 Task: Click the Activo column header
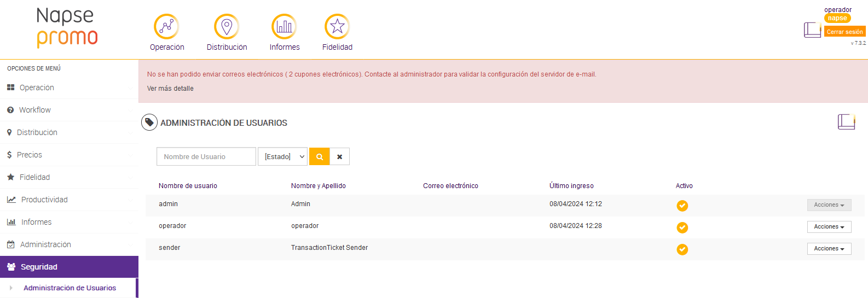tap(684, 186)
